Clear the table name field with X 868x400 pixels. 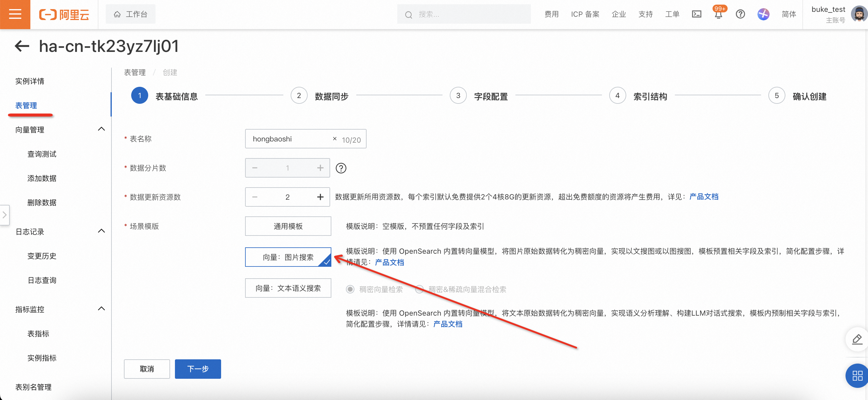334,139
